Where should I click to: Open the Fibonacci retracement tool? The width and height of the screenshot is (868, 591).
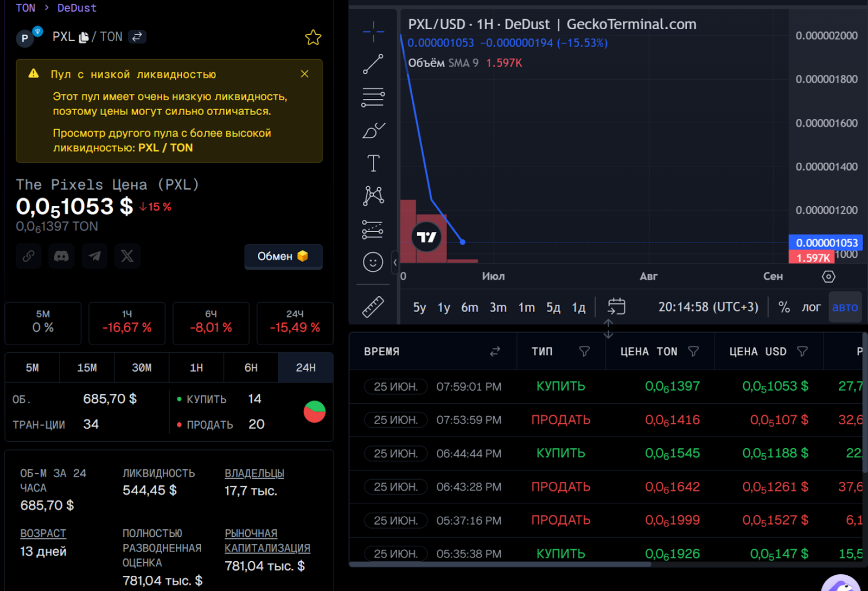point(373,97)
